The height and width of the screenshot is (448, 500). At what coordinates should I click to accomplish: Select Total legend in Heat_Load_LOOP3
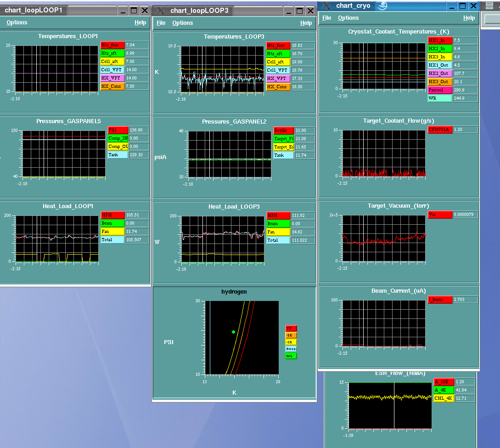point(278,240)
